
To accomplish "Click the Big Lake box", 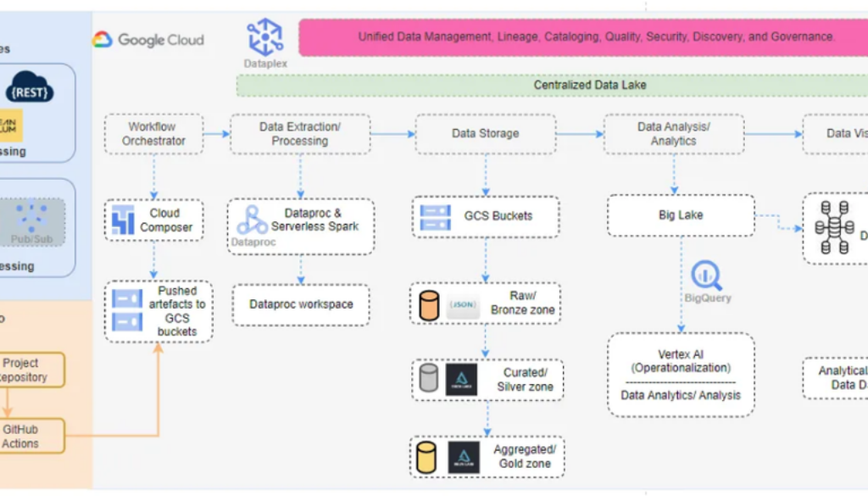I will click(680, 215).
